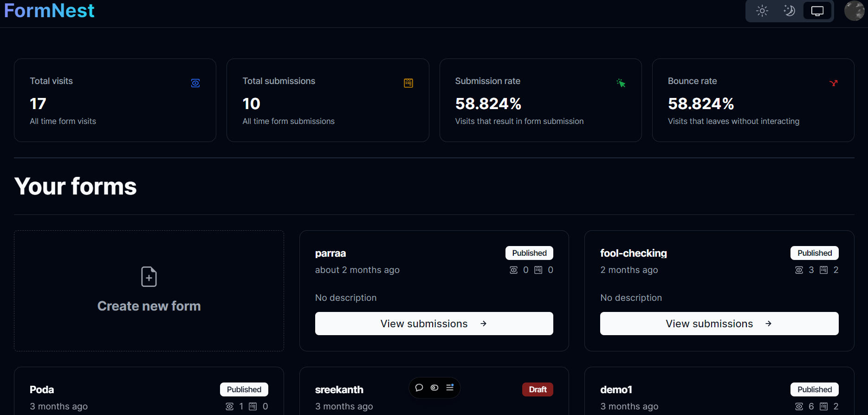Viewport: 868px width, 415px height.
Task: Open the user profile avatar
Action: [854, 11]
